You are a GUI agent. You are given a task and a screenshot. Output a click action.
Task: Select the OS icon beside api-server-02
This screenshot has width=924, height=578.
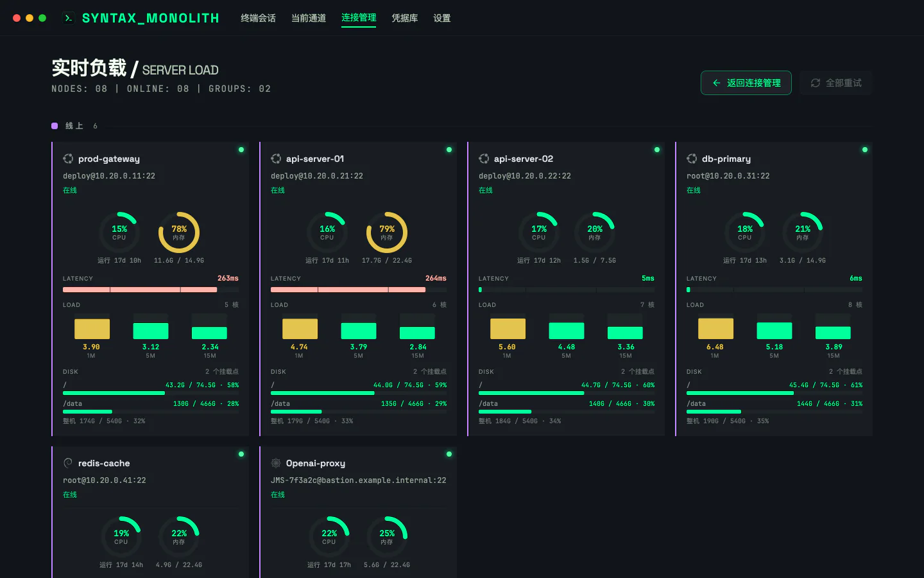click(x=484, y=159)
